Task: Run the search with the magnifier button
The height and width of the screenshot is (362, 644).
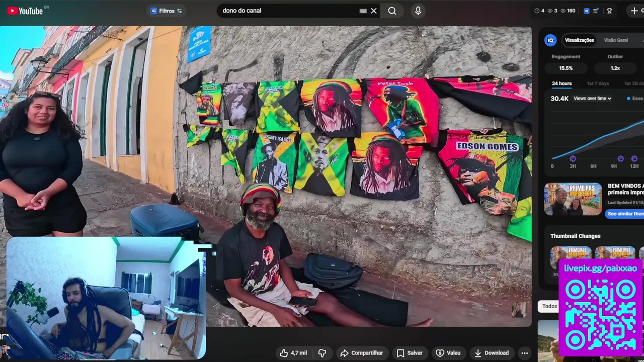Action: 392,11
